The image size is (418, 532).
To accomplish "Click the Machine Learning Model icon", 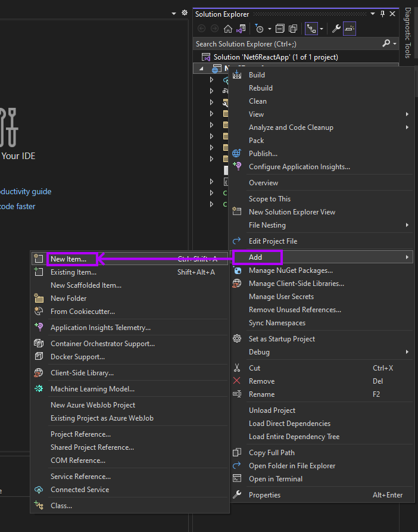I will pos(39,389).
